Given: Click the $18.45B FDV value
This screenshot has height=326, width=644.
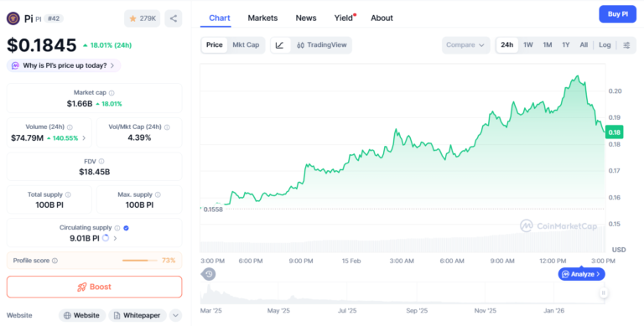Looking at the screenshot, I should (x=95, y=172).
